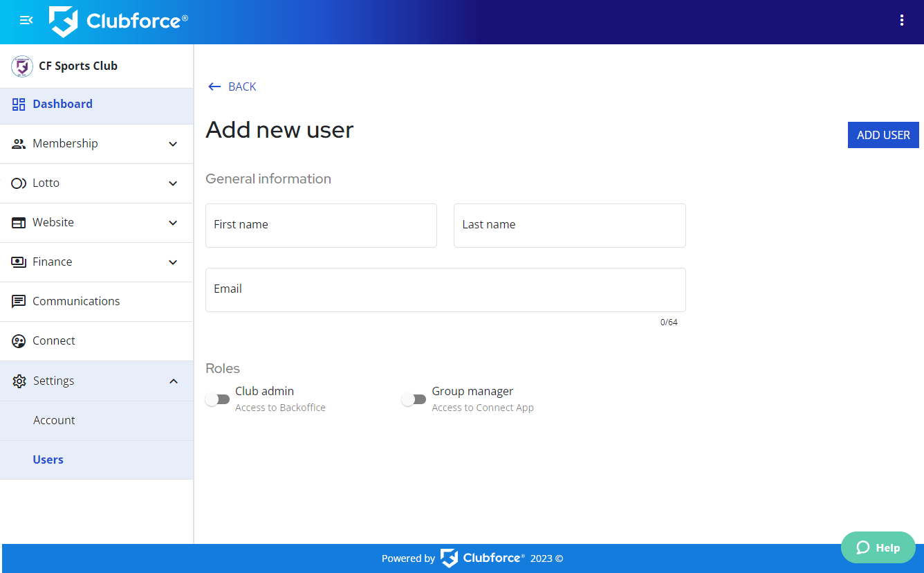The width and height of the screenshot is (924, 573).
Task: Click the Email input field
Action: [445, 290]
